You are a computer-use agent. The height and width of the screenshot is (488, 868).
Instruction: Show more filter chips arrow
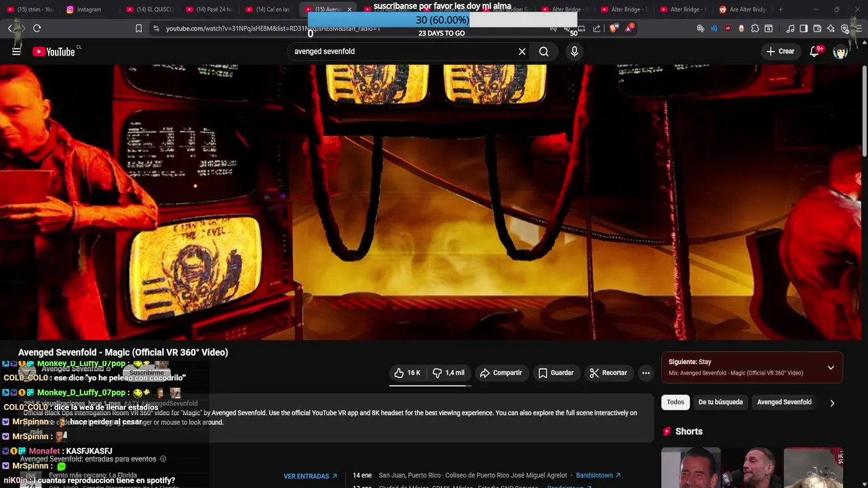click(x=832, y=403)
